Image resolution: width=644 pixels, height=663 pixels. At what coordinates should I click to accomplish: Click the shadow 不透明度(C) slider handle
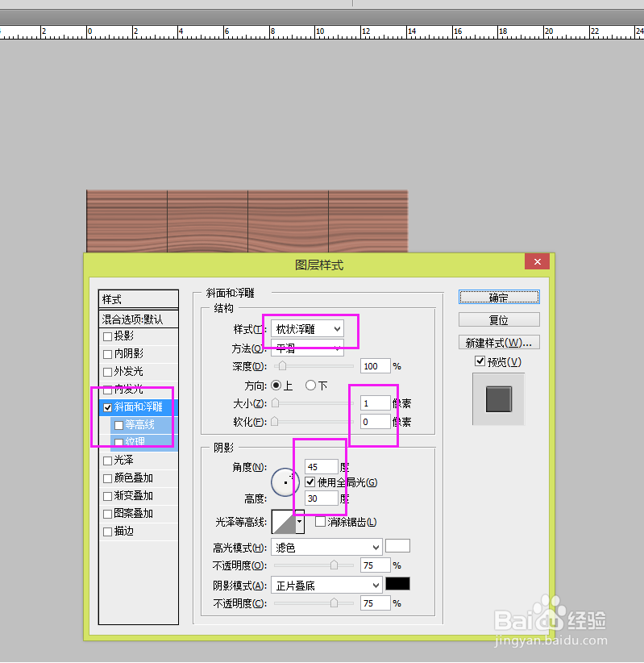click(x=334, y=603)
